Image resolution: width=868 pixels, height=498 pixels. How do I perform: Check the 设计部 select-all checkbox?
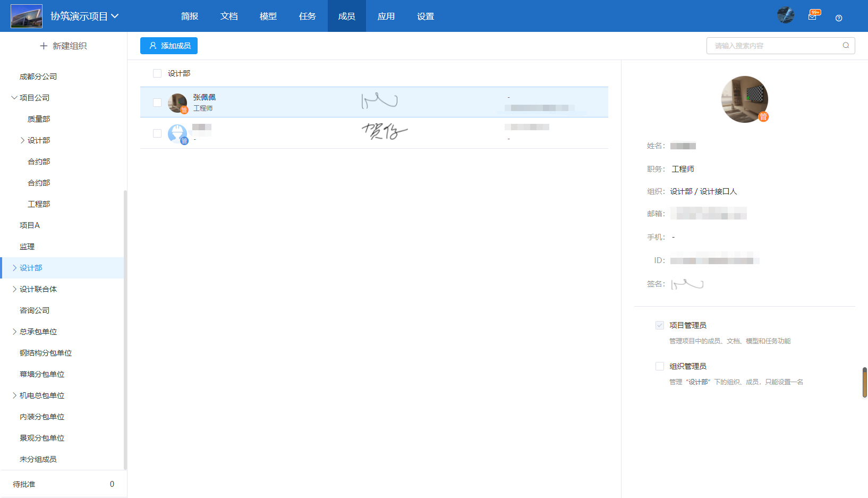[x=157, y=73]
